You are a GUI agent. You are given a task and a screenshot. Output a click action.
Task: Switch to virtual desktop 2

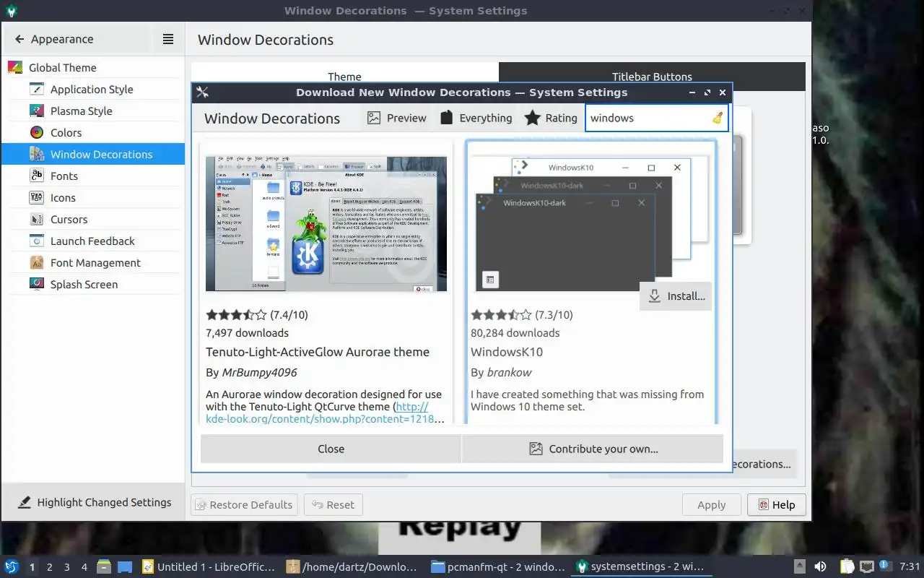pos(50,567)
